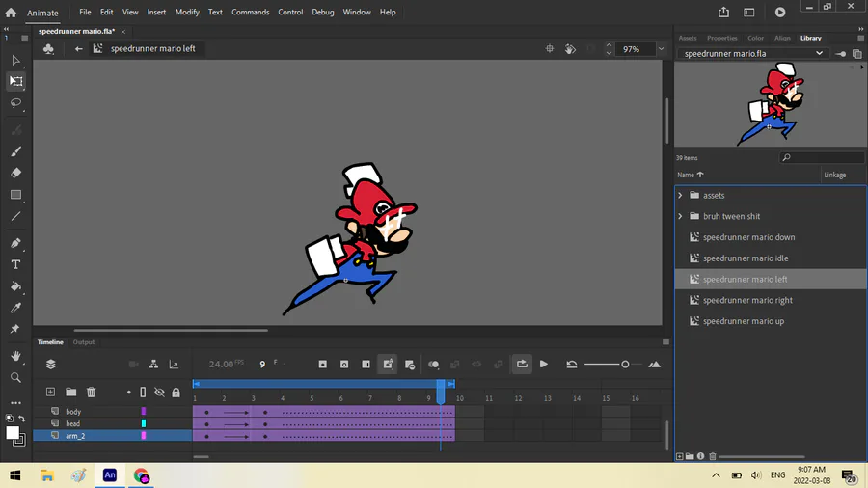Insert blank keyframe button in timeline
The image size is (868, 488).
[344, 364]
